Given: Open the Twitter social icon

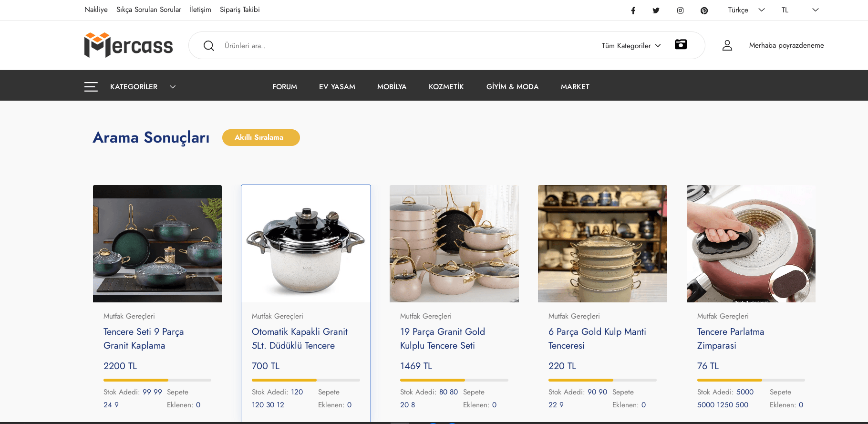Looking at the screenshot, I should pos(656,10).
